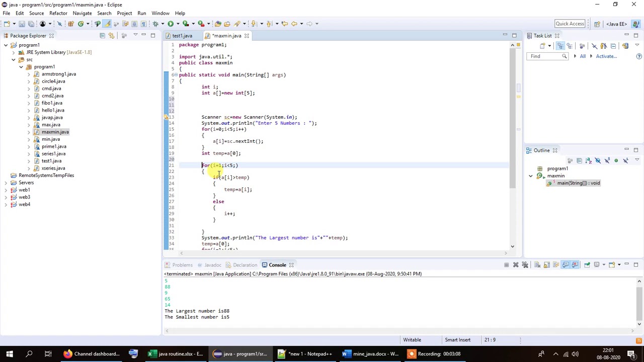Image resolution: width=644 pixels, height=362 pixels.
Task: Collapse the src folder node
Action: tap(14, 60)
